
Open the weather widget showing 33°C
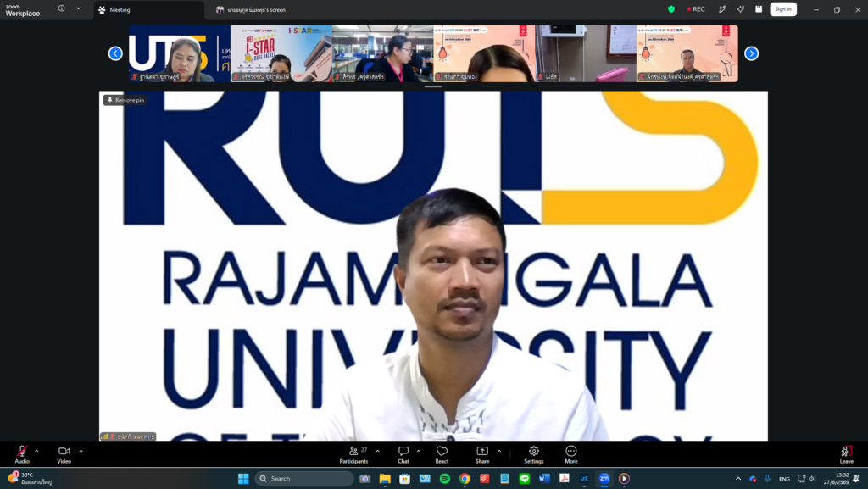[x=31, y=479]
